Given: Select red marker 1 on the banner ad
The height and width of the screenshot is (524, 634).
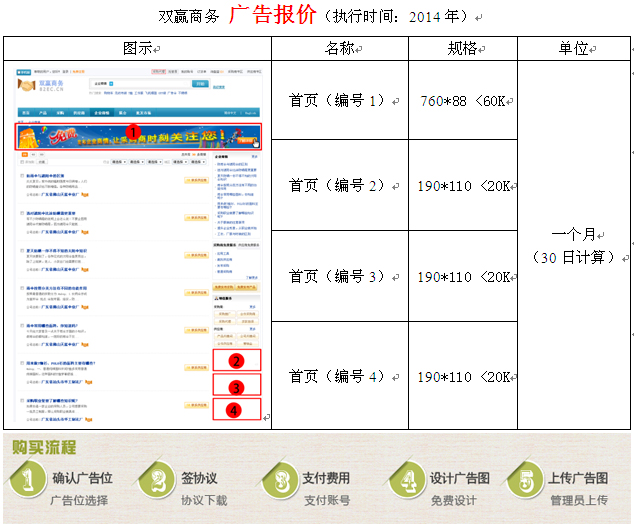Looking at the screenshot, I should pos(131,131).
